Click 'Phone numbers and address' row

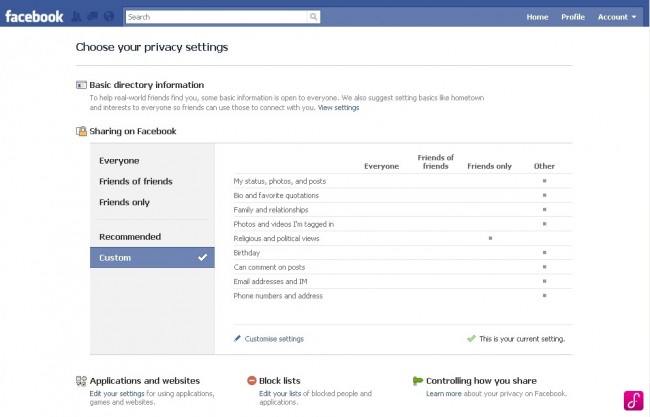pos(403,296)
